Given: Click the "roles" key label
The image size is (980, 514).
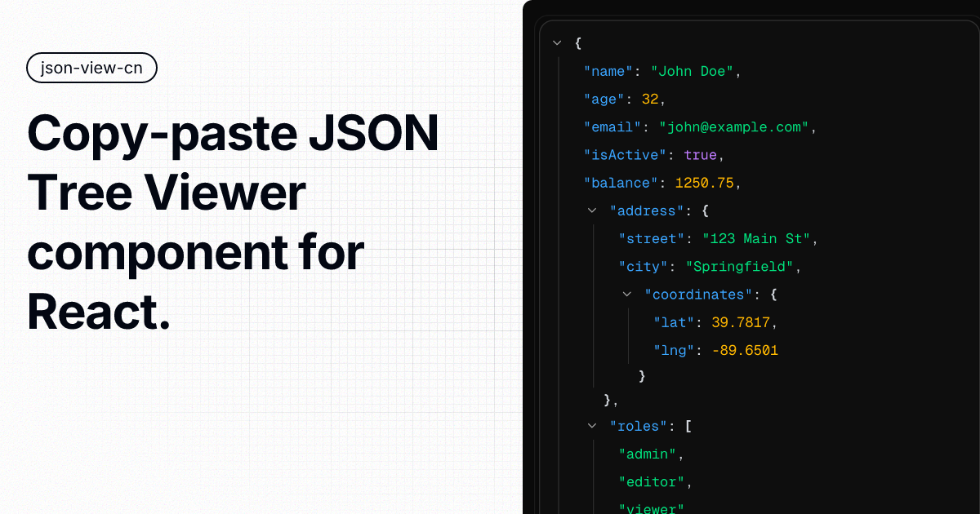Looking at the screenshot, I should 639,425.
